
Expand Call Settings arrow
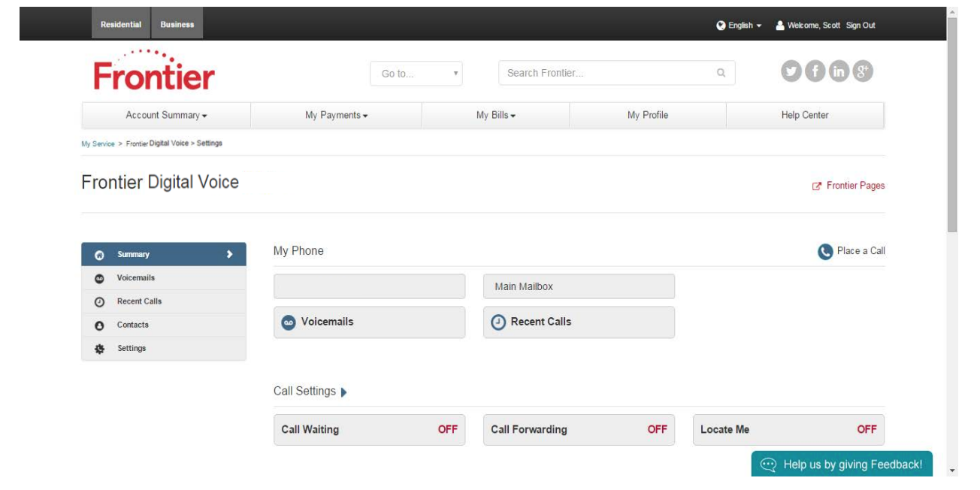[x=344, y=392]
